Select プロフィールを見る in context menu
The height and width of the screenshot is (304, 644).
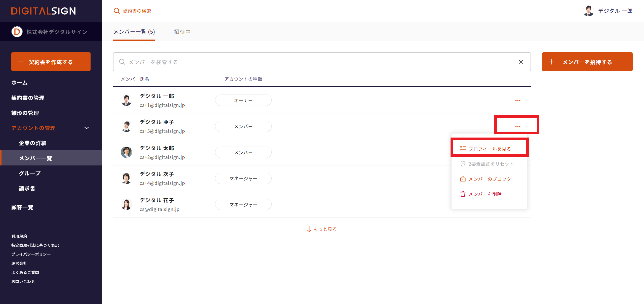click(x=489, y=149)
